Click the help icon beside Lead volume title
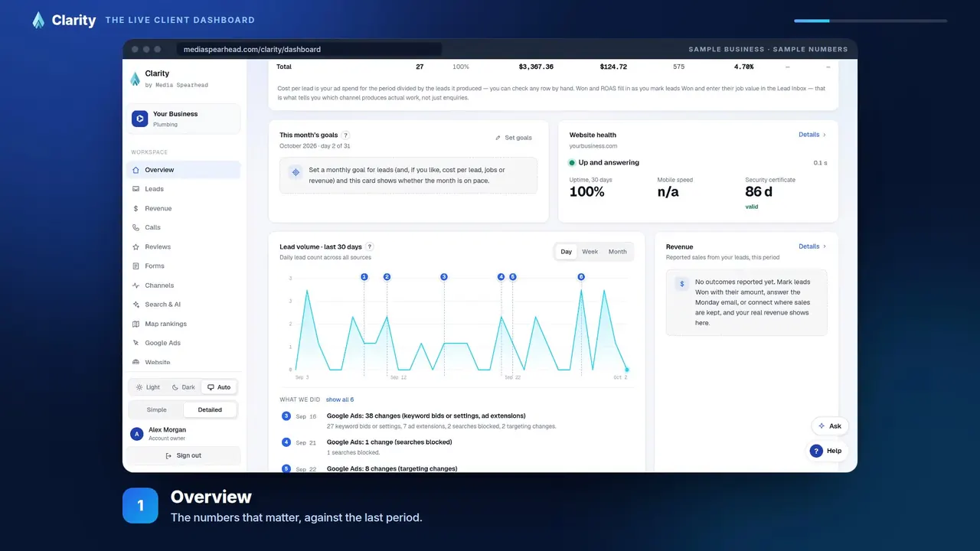Screen dimensions: 980x551 370,247
